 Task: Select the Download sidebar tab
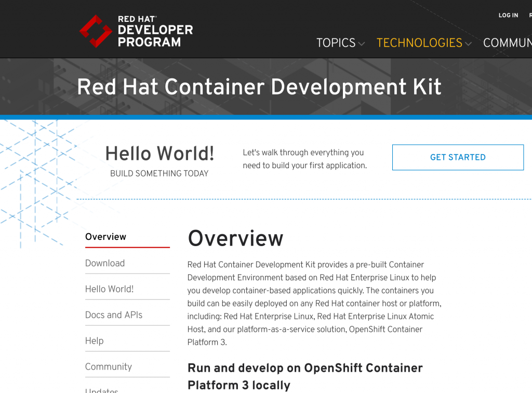coord(127,263)
